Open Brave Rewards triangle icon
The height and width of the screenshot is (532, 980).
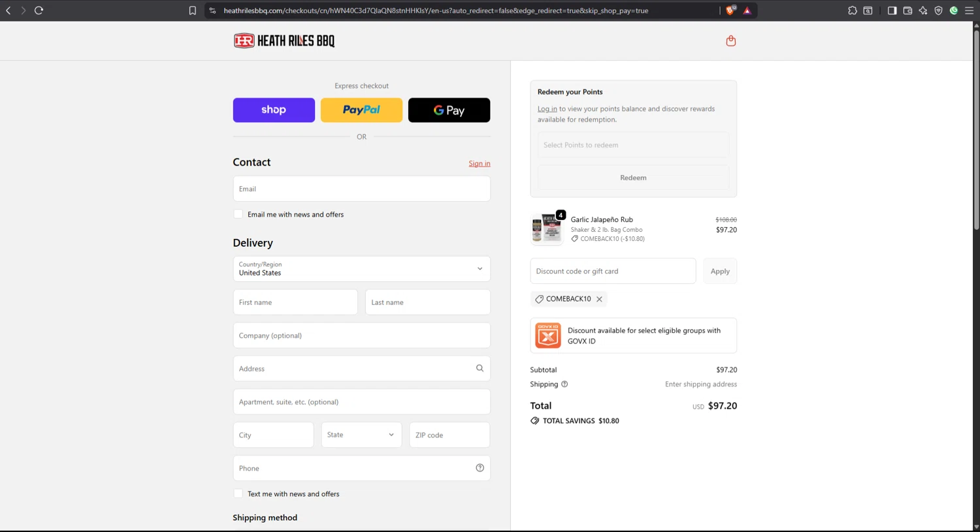[747, 10]
